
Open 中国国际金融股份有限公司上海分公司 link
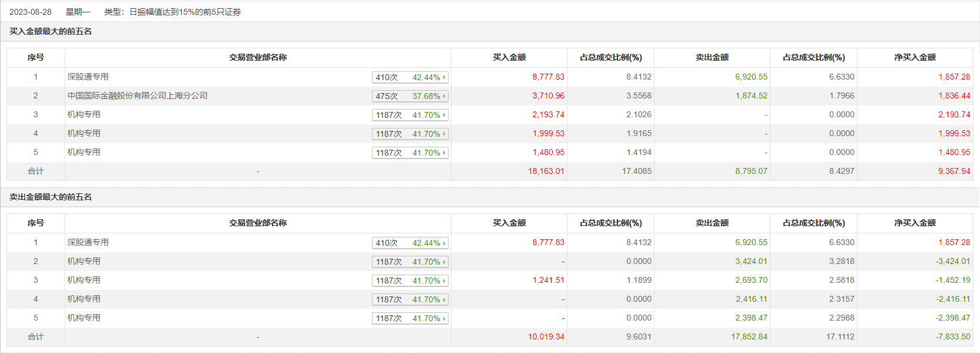click(137, 95)
